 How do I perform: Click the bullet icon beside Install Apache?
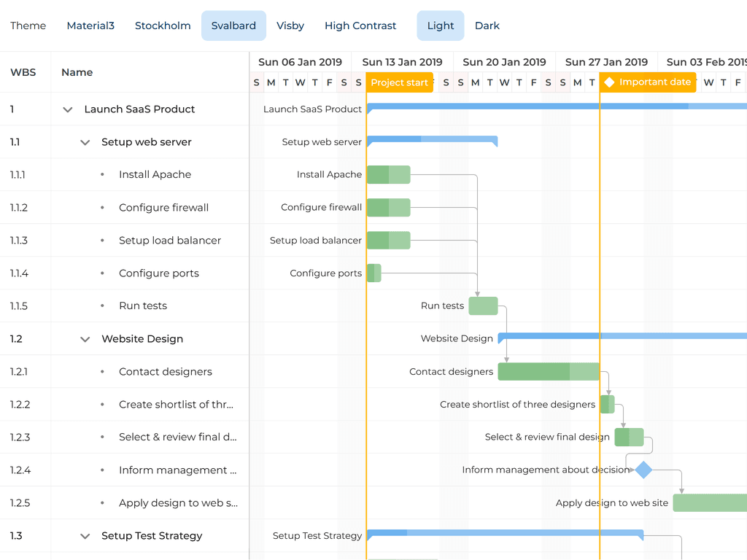click(x=102, y=174)
